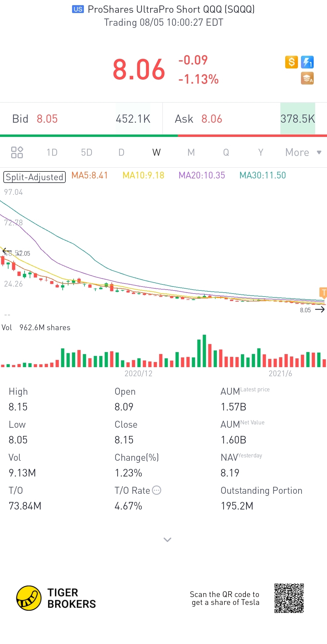This screenshot has height=644, width=327.
Task: Tap the Ask price 8.06
Action: coord(212,119)
